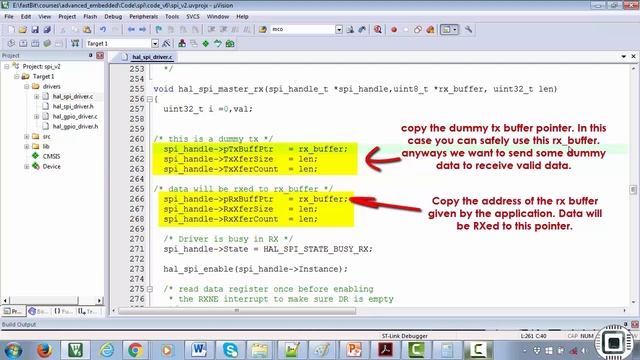The width and height of the screenshot is (640, 360).
Task: Open Skype from the taskbar
Action: coord(230,350)
